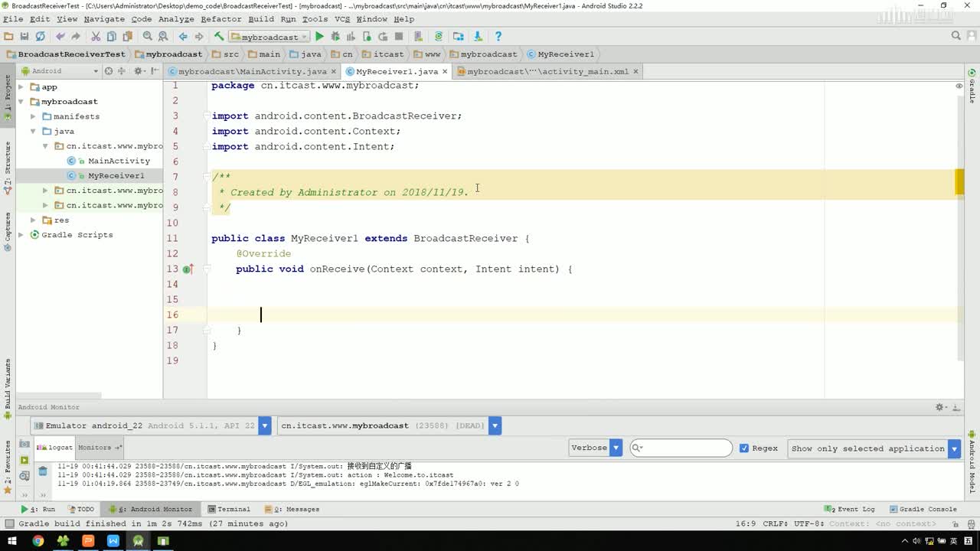The height and width of the screenshot is (551, 980).
Task: Open the Verbose log level dropdown
Action: (595, 448)
